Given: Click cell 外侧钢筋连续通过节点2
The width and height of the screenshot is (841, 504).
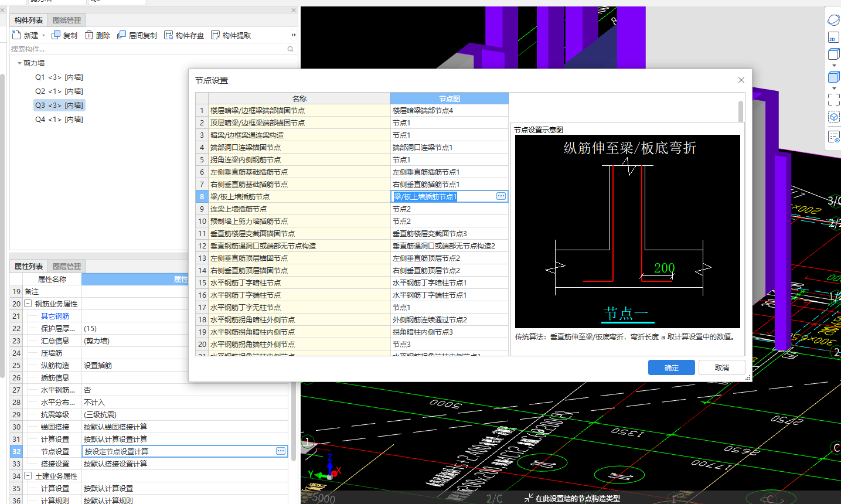Looking at the screenshot, I should click(x=450, y=319).
